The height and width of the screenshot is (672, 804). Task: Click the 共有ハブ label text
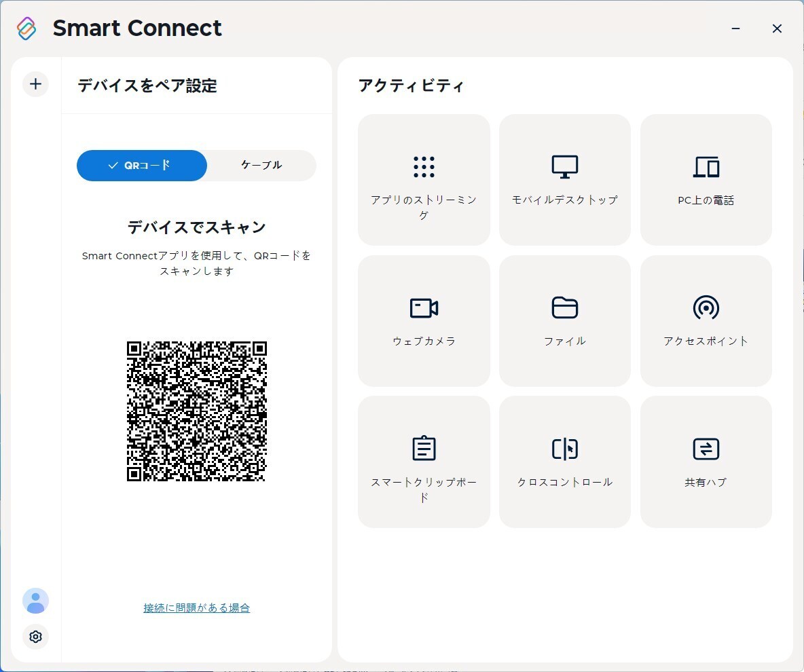coord(706,482)
